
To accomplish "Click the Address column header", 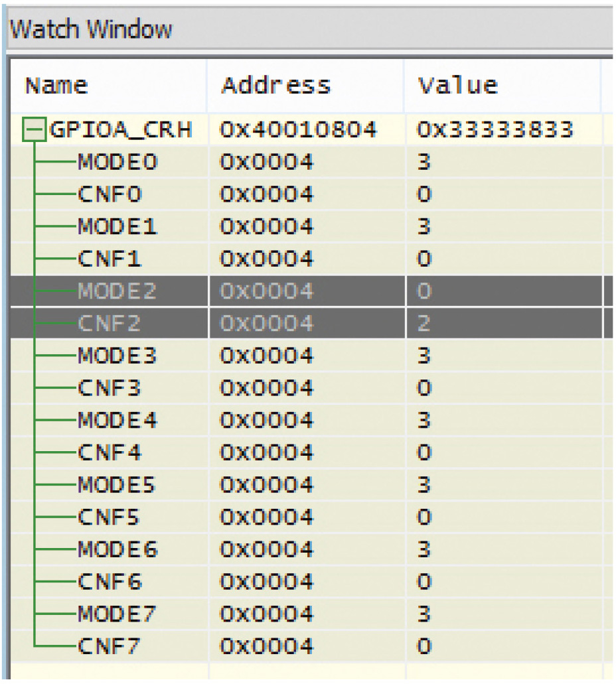I will [x=305, y=86].
